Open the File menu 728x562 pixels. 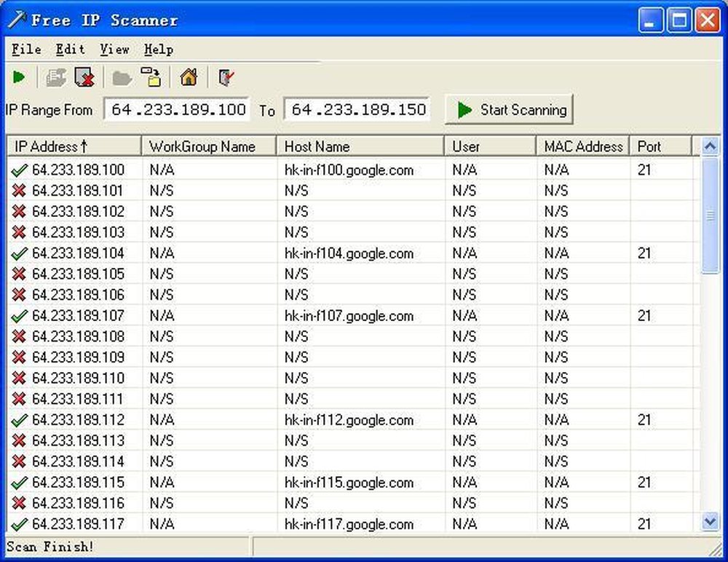[25, 50]
